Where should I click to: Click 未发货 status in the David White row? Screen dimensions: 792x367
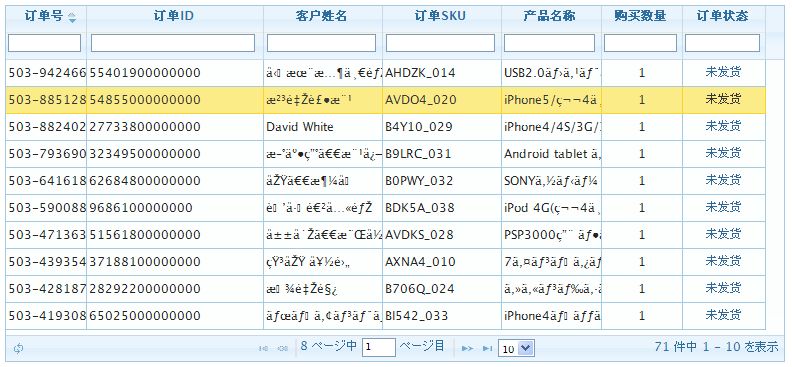coord(723,127)
